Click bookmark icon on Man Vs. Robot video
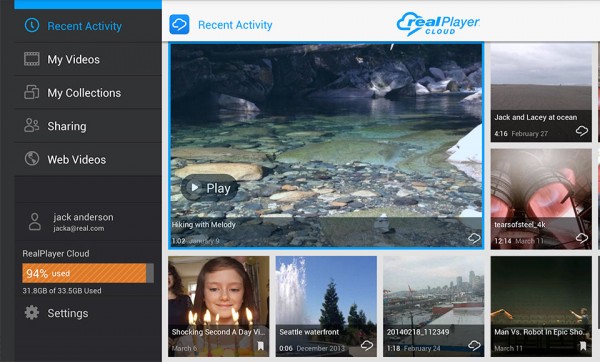The width and height of the screenshot is (600, 362). 583,346
